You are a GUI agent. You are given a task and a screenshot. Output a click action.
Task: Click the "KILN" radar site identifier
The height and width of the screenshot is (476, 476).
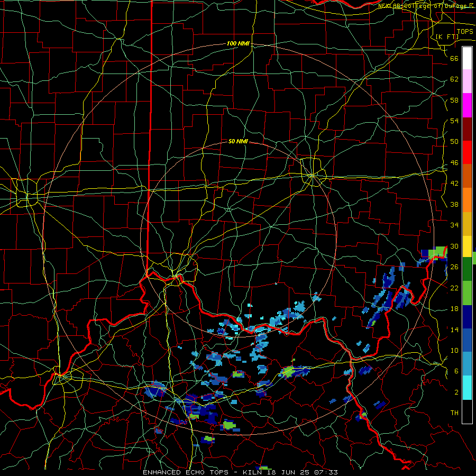click(253, 472)
